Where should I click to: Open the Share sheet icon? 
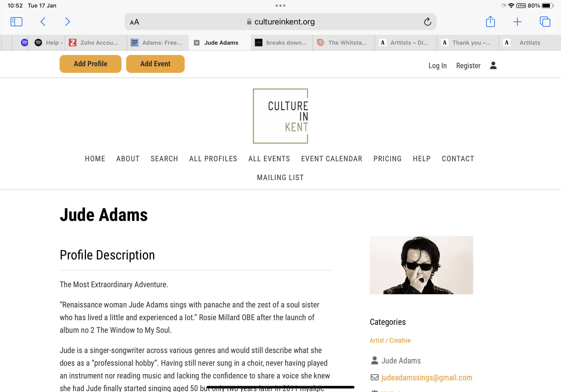490,22
